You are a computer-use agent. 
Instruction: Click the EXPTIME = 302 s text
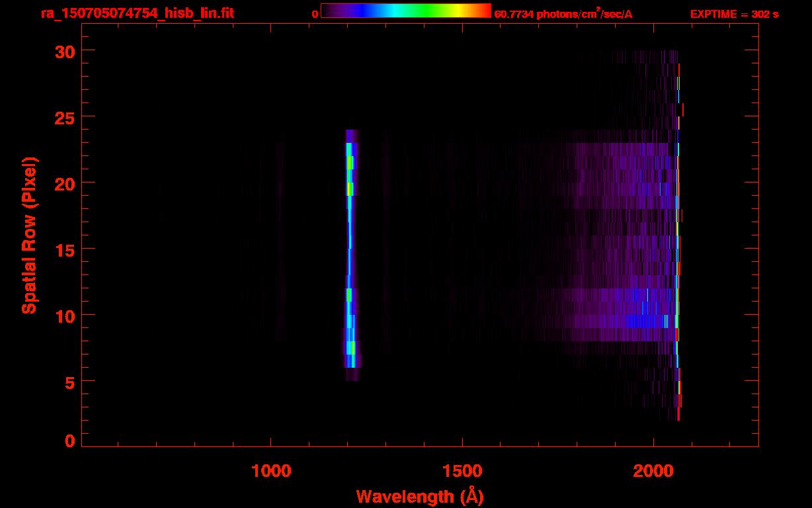tap(734, 14)
